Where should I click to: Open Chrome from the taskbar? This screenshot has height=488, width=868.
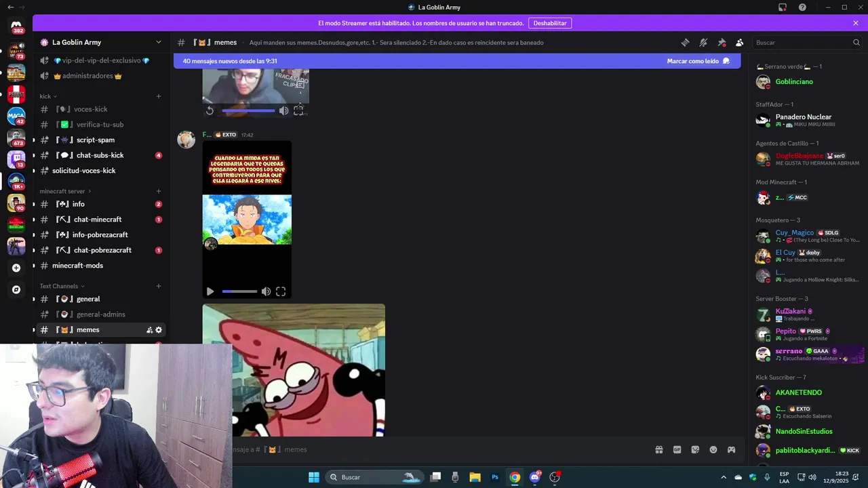[x=515, y=477]
